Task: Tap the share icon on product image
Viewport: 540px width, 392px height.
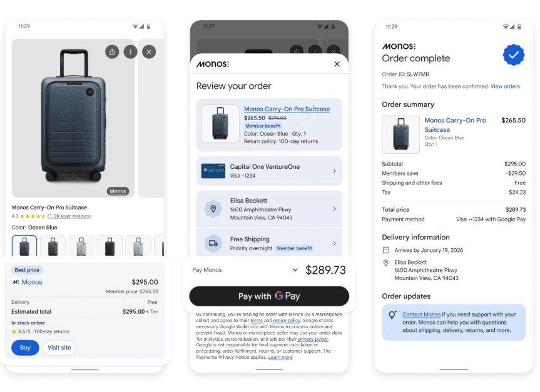Action: tap(112, 52)
